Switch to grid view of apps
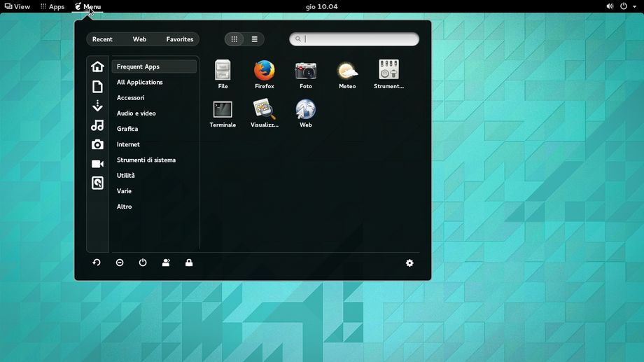Image resolution: width=644 pixels, height=362 pixels. pos(234,39)
